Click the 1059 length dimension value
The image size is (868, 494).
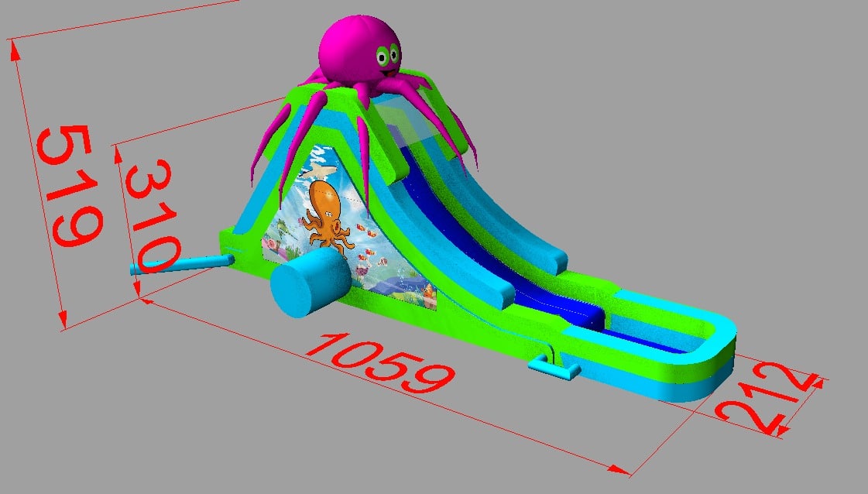(381, 362)
